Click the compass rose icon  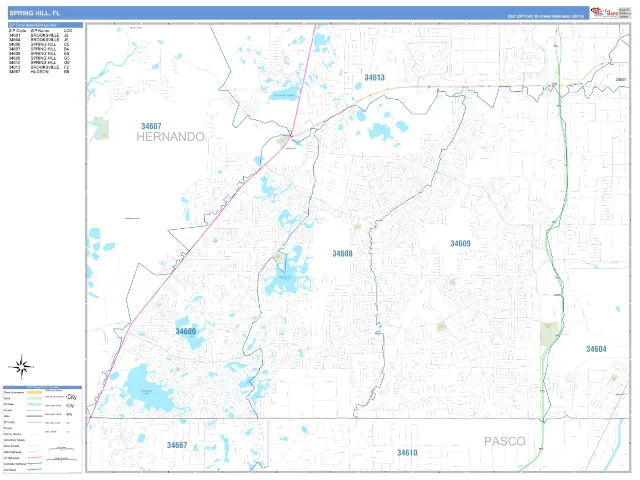tap(21, 367)
